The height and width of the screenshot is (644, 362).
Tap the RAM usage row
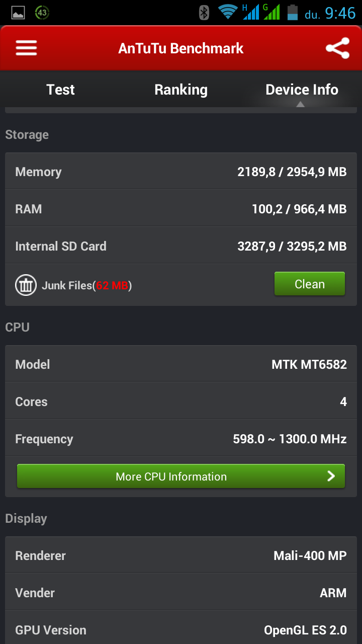pyautogui.click(x=181, y=209)
